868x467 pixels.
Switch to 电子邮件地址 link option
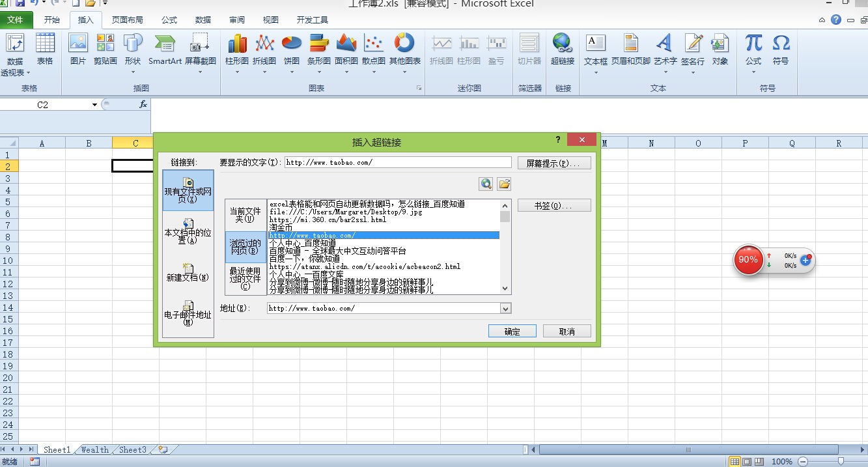tap(188, 313)
